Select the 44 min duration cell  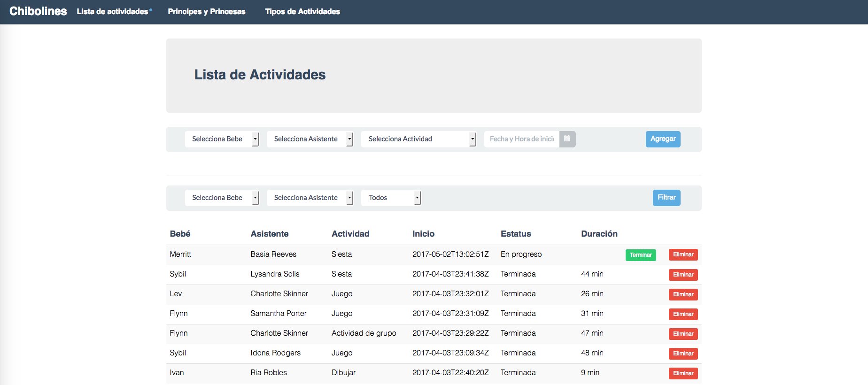click(592, 274)
